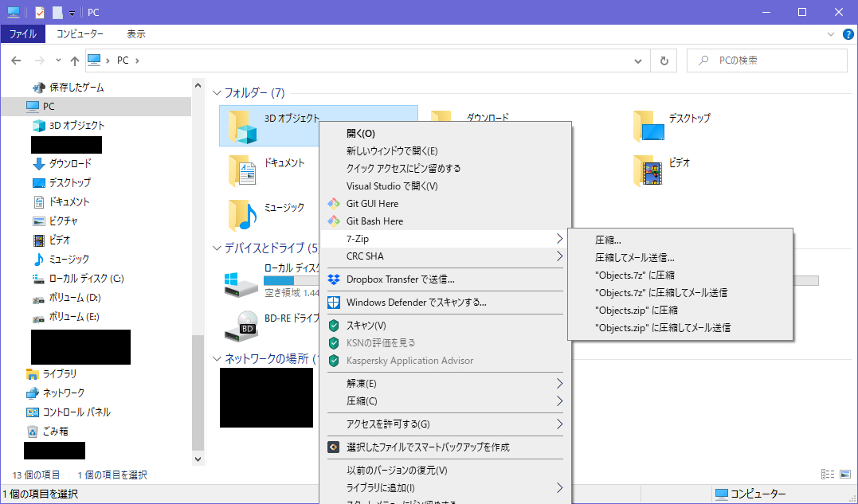The width and height of the screenshot is (858, 504).
Task: Open the recent locations dropdown arrow
Action: 58,61
